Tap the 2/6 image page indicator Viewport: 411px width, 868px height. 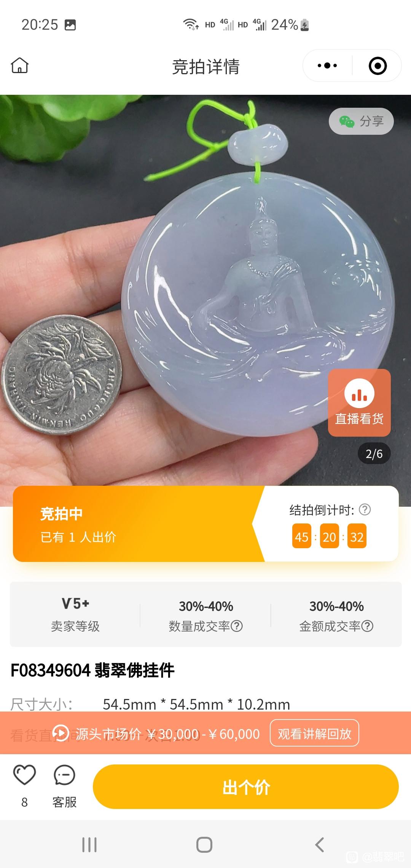tap(374, 453)
